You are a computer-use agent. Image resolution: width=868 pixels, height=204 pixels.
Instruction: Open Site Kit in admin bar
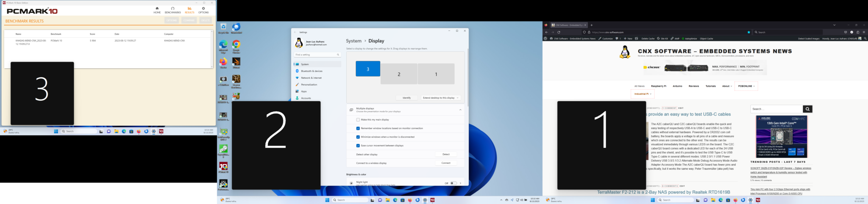pos(662,39)
